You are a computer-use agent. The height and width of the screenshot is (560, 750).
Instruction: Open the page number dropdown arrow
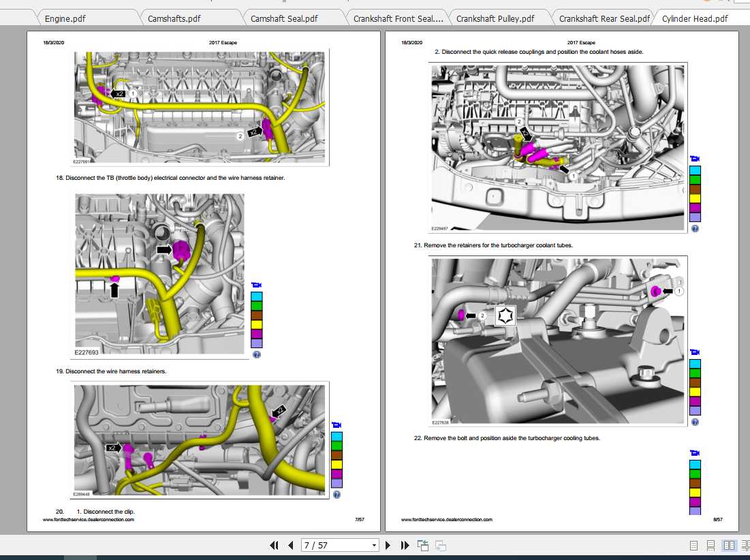point(374,545)
